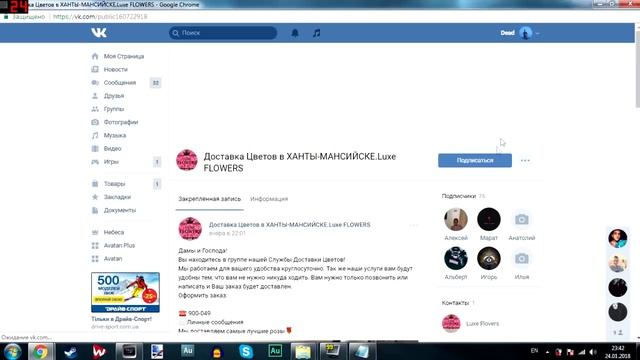Screen dimensions: 640x360
Task: Click the star icon beside Закладки
Action: (x=95, y=197)
